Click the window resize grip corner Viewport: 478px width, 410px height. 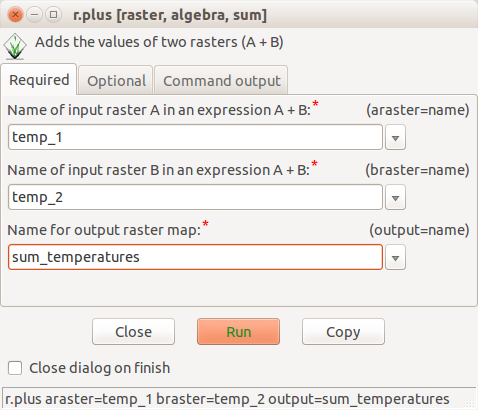pos(470,402)
